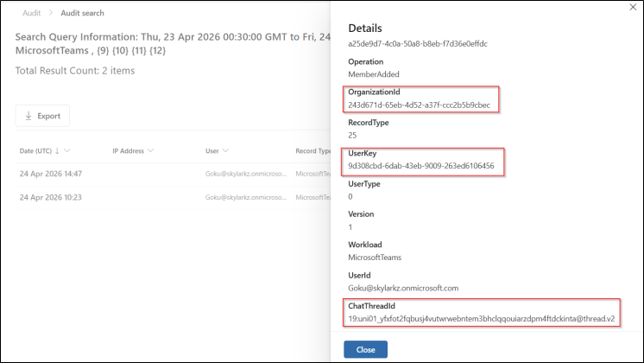This screenshot has width=644, height=363.
Task: Click the breadcrumb chevron separator
Action: click(x=51, y=13)
